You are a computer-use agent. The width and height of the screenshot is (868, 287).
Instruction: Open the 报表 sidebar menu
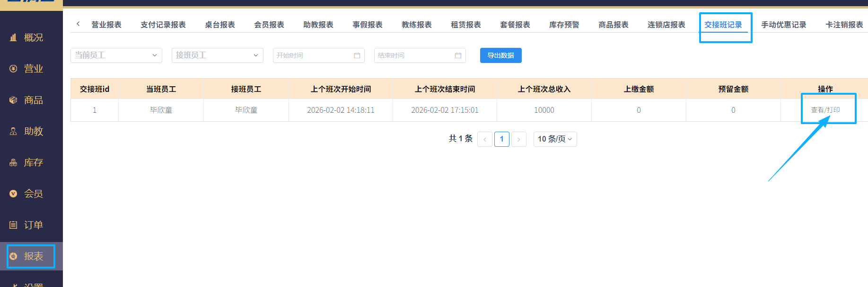[31, 256]
